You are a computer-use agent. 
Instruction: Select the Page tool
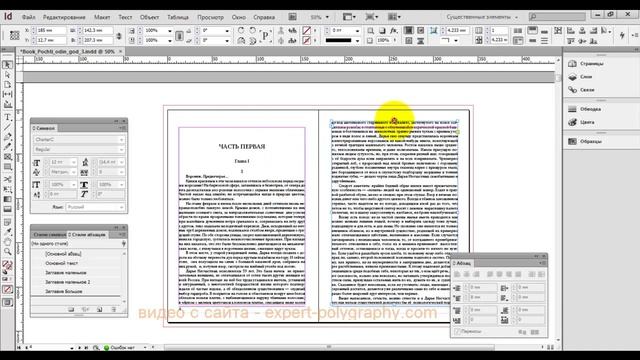7,84
